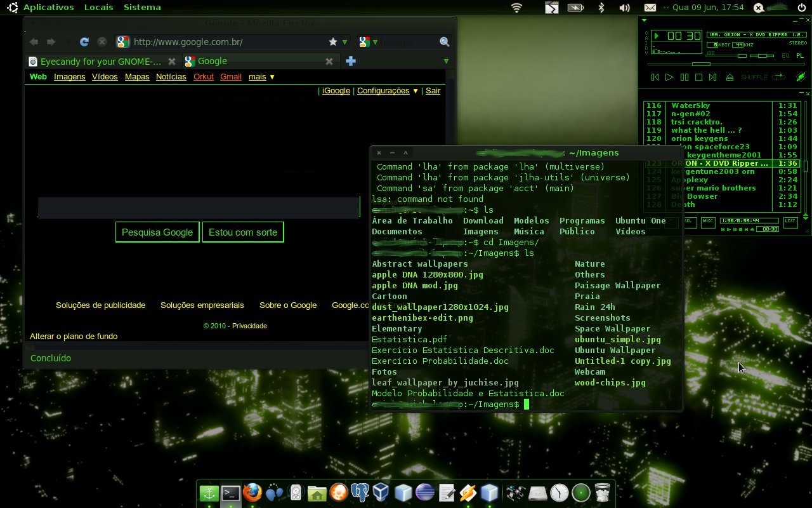Viewport: 812px width, 508px height.
Task: Open the Orkut link
Action: click(x=204, y=77)
